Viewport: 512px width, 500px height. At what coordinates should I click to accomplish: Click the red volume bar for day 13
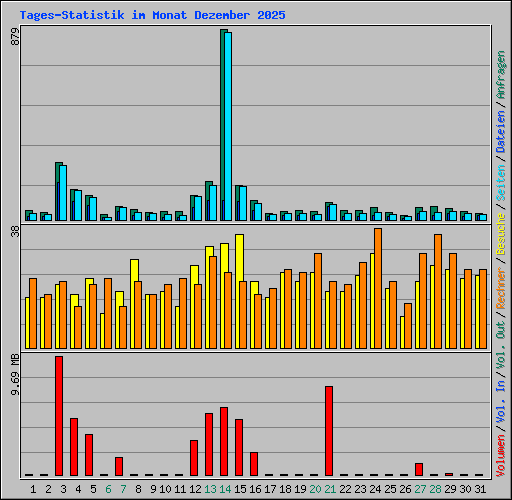[x=209, y=444]
